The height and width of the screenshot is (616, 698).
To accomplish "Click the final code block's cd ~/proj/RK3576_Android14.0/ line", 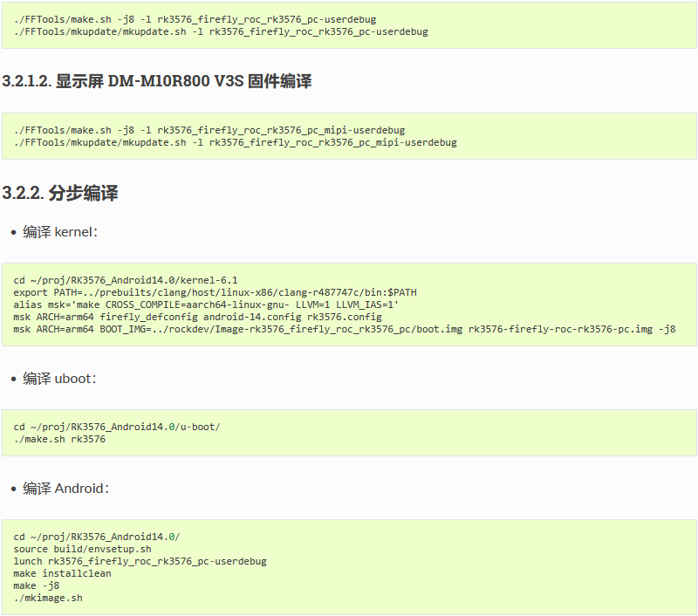I will click(x=97, y=537).
